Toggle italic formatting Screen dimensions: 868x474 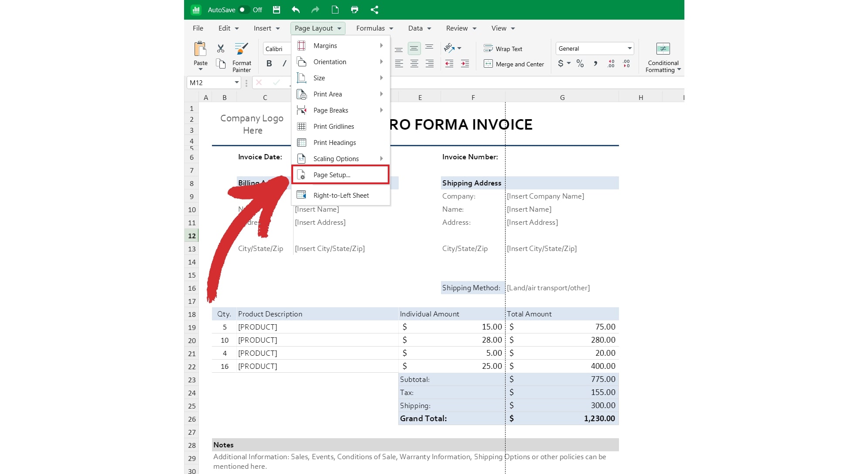284,63
